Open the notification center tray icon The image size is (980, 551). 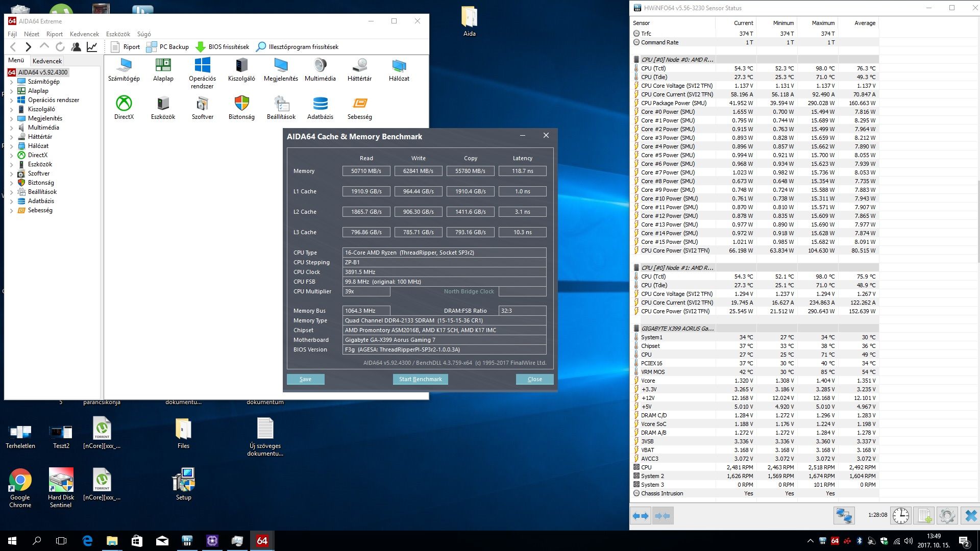964,541
